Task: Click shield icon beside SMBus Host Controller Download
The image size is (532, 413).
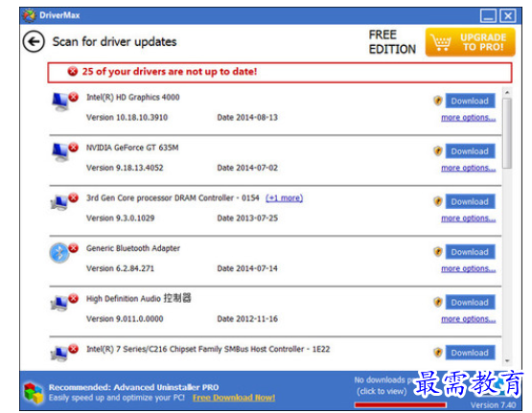Action: point(438,353)
